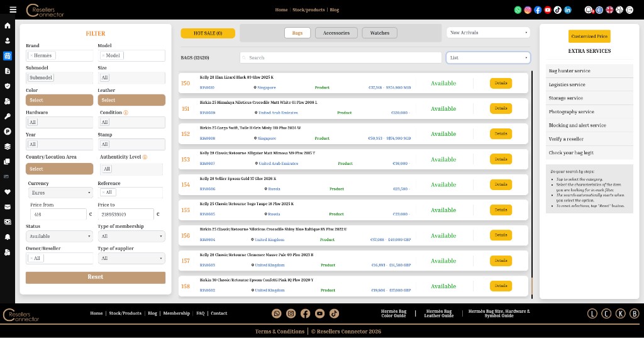Click the Price to field
644x338 pixels.
[x=126, y=214]
